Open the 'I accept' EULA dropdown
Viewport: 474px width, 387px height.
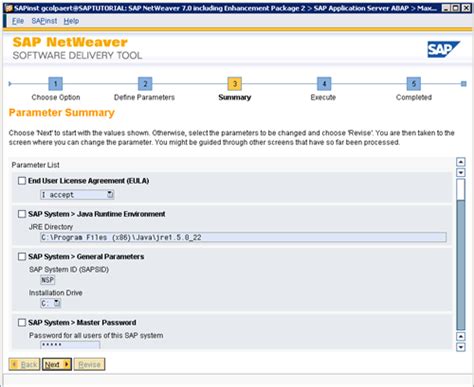(x=77, y=195)
